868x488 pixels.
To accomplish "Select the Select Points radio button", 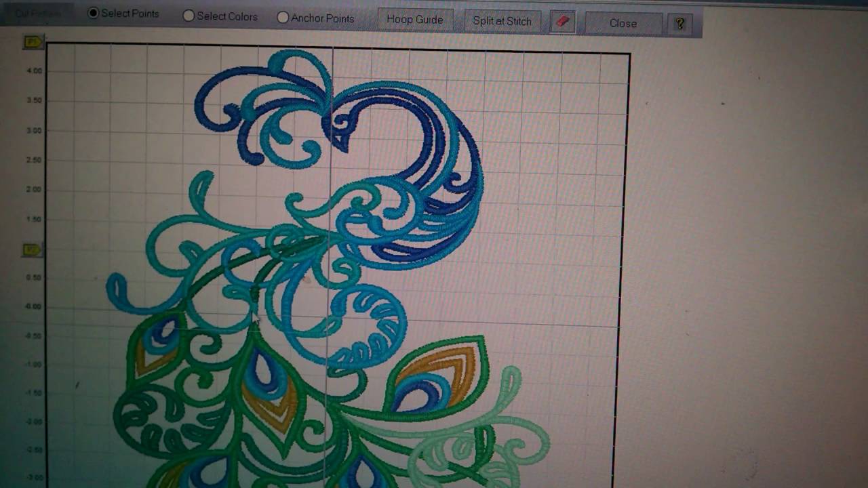I will (x=94, y=14).
